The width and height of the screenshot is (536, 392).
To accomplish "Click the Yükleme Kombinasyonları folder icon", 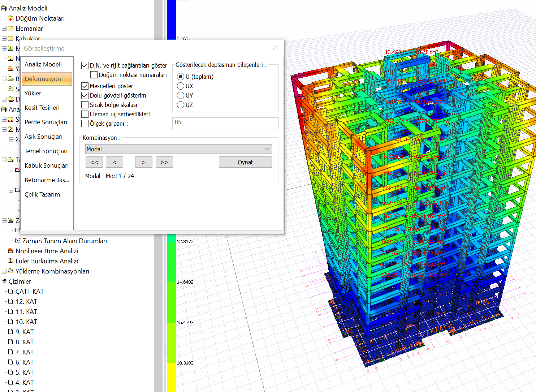I will pos(11,271).
